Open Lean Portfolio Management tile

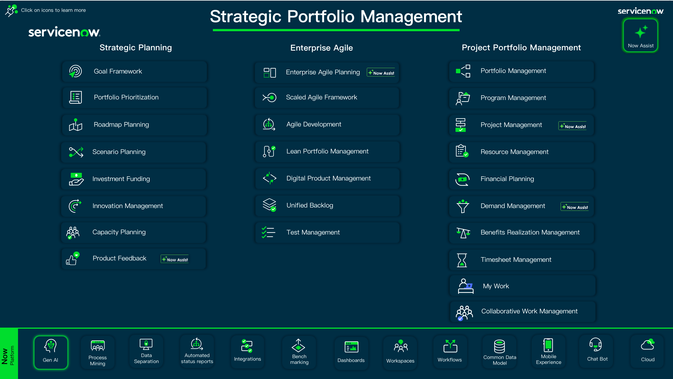point(327,152)
